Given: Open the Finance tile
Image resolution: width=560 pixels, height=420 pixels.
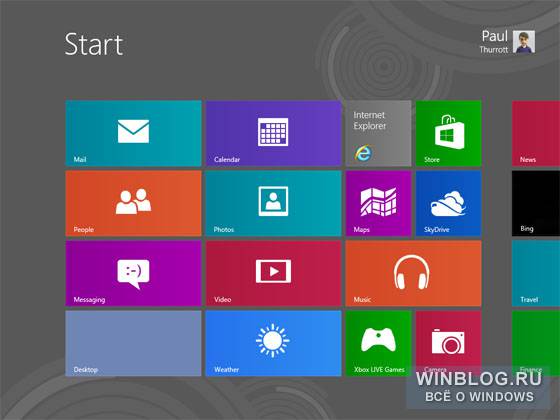Looking at the screenshot, I should click(x=536, y=343).
